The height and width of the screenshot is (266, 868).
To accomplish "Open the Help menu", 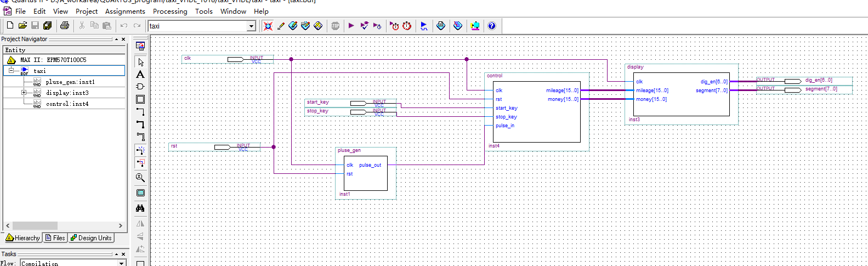I will (261, 11).
